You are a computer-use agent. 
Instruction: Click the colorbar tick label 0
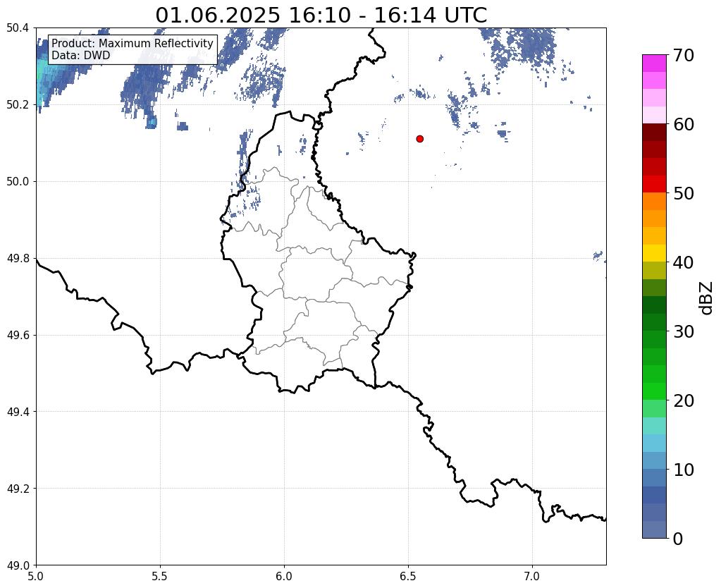pos(678,539)
